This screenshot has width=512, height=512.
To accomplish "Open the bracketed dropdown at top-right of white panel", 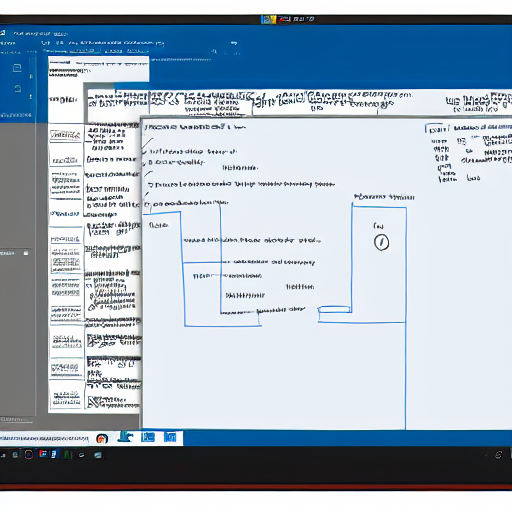I will click(437, 129).
